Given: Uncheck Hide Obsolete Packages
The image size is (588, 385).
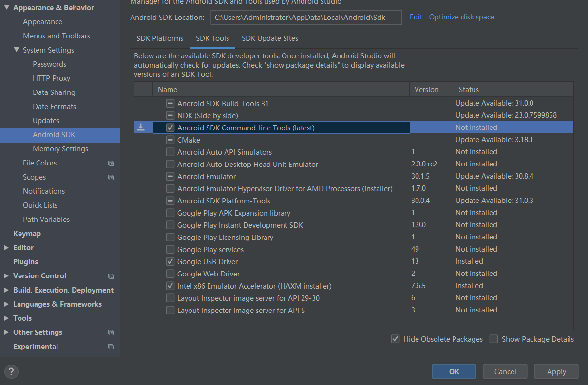Looking at the screenshot, I should click(396, 339).
